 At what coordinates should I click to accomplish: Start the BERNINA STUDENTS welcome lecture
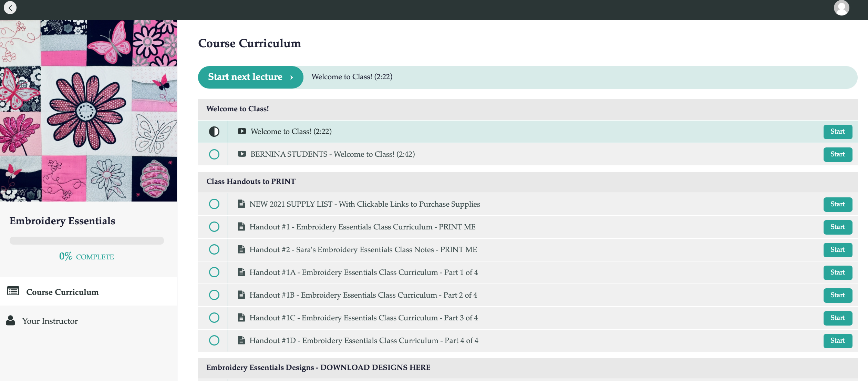click(838, 154)
